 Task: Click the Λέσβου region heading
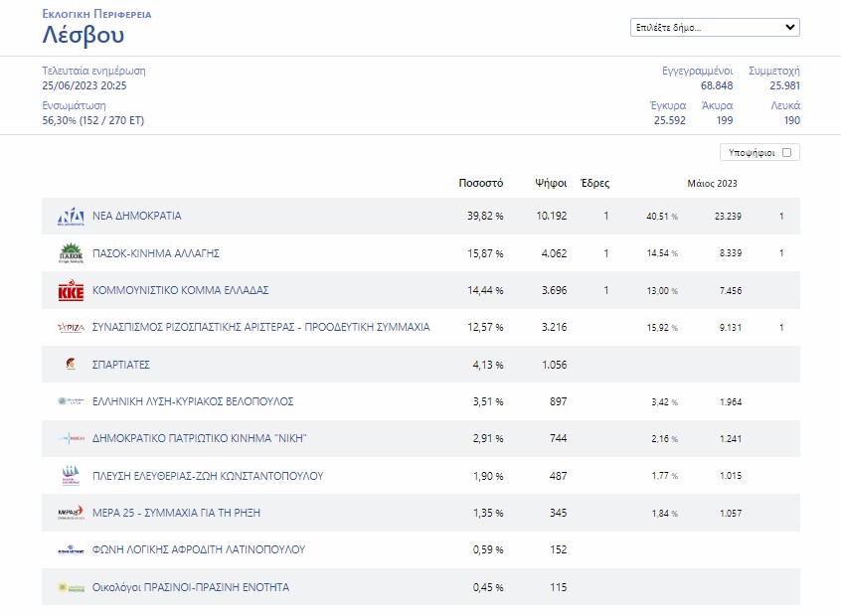coord(84,35)
